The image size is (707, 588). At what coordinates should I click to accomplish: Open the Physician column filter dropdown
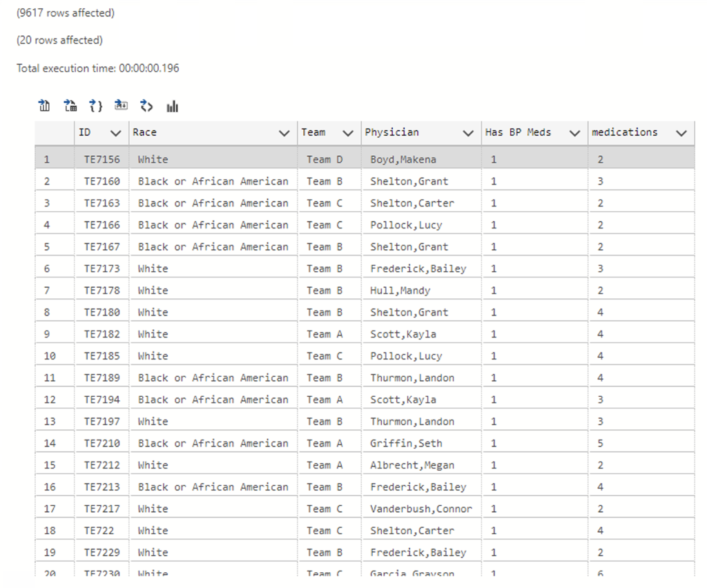[469, 133]
